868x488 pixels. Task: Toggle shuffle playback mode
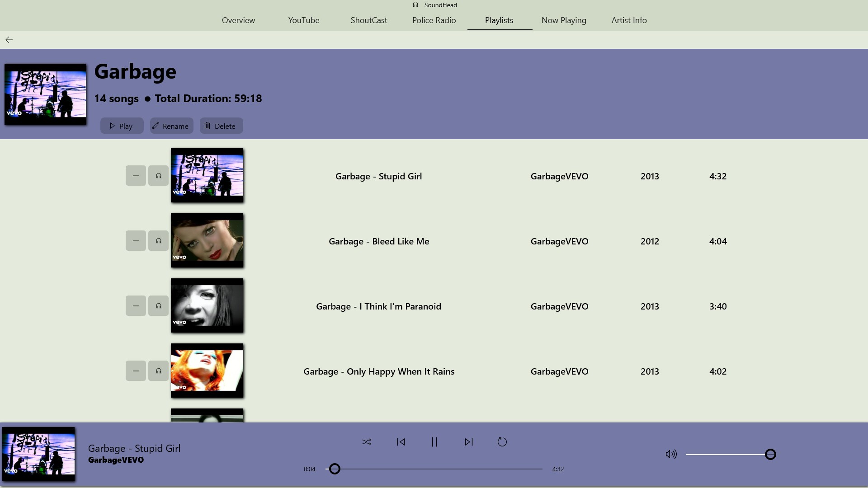click(x=366, y=442)
